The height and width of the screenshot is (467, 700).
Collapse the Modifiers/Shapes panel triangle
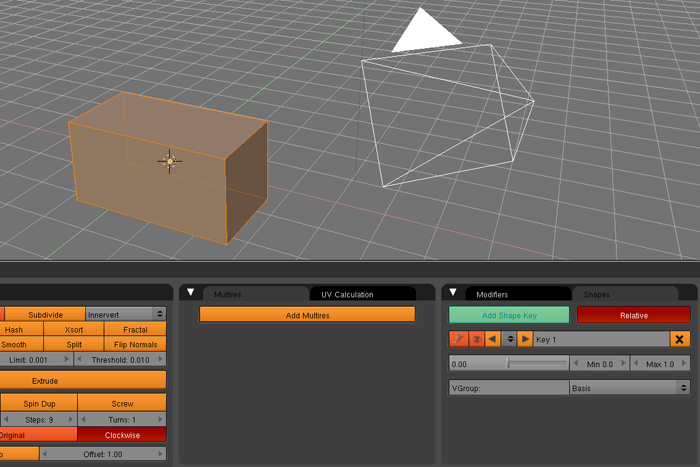click(x=453, y=292)
